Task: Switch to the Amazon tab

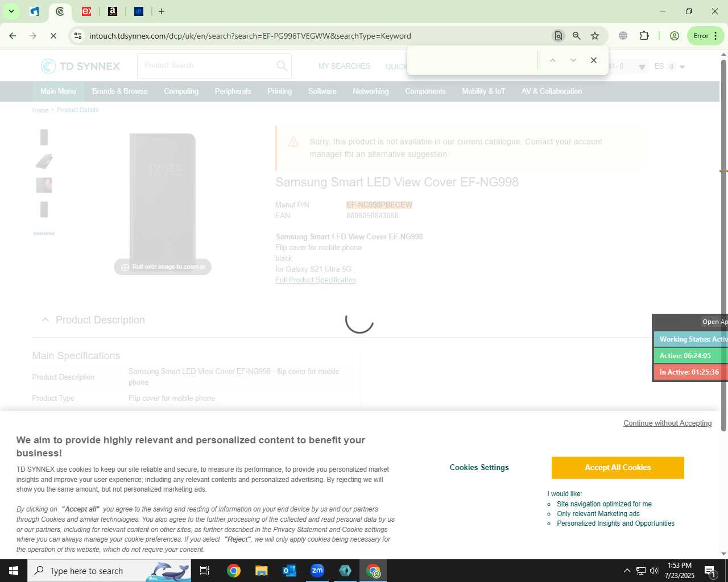Action: point(113,11)
